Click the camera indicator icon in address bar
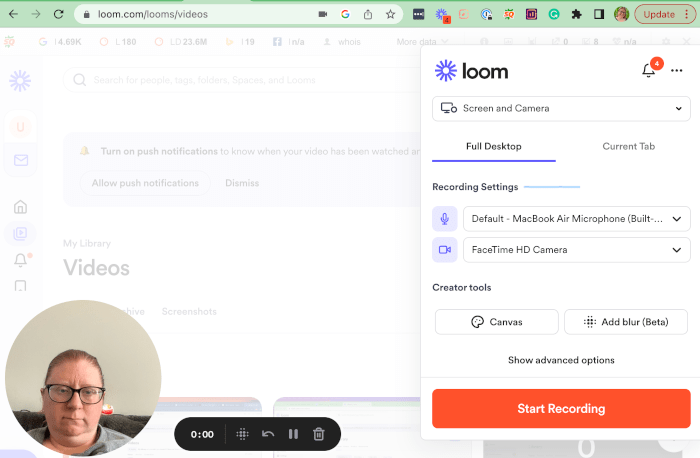The image size is (700, 458). [x=323, y=14]
